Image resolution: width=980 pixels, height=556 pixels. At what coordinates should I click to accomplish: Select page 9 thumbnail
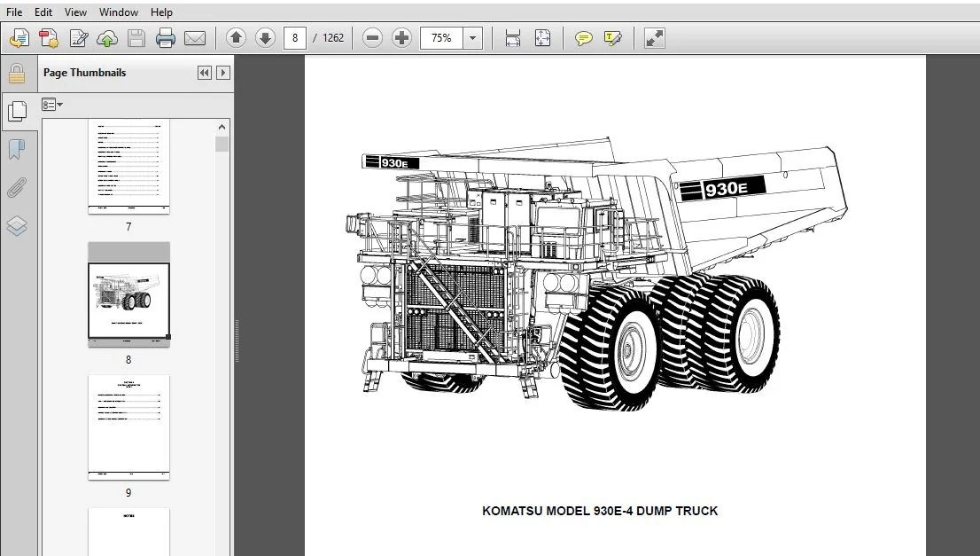click(x=128, y=427)
